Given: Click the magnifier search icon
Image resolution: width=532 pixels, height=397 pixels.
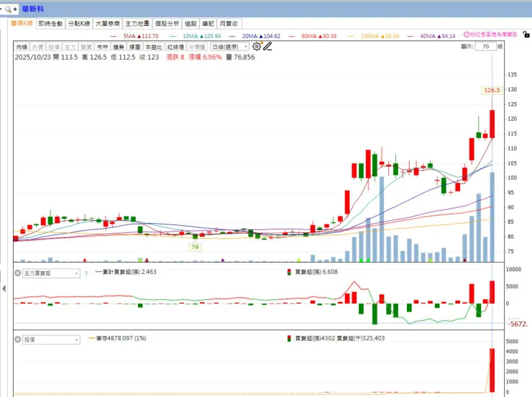Looking at the screenshot, I should tap(8, 9).
